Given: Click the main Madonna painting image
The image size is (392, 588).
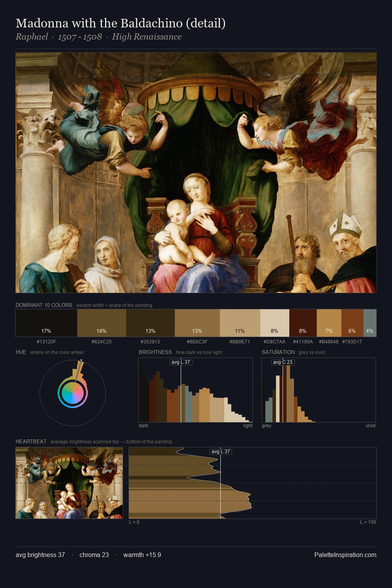Looking at the screenshot, I should tap(196, 172).
